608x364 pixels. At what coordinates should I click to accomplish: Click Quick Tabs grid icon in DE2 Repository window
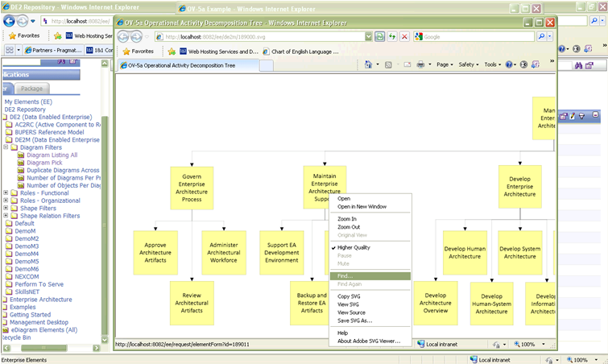pos(10,50)
